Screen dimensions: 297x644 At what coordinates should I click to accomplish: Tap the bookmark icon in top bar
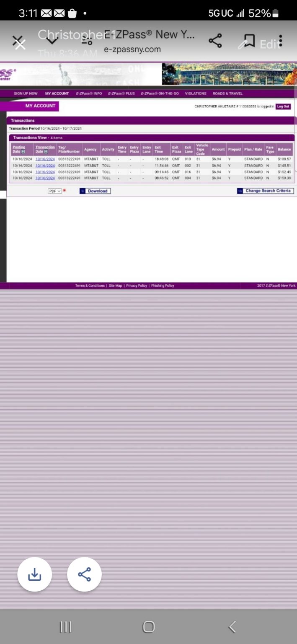click(249, 41)
